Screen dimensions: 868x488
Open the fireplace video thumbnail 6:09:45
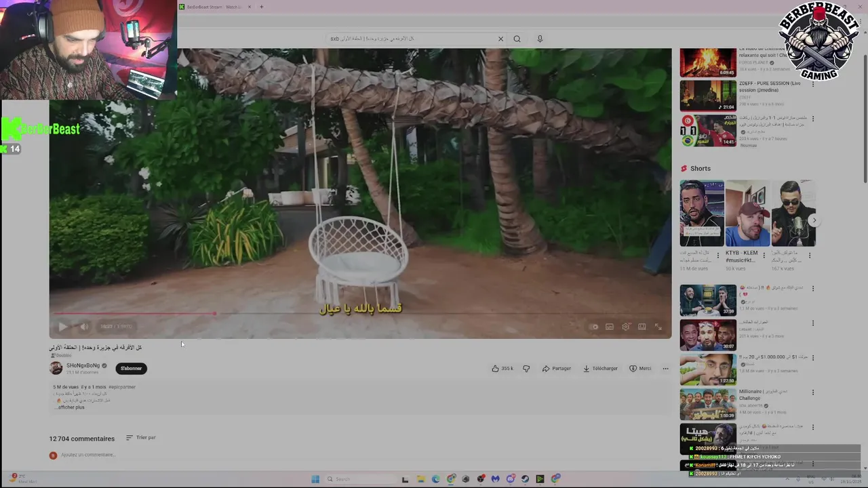point(708,62)
